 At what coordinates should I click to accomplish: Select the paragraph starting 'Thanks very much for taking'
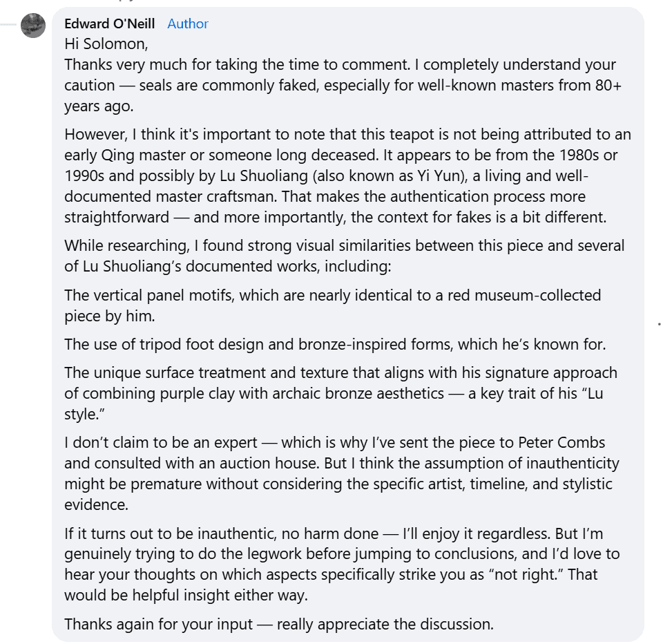tap(343, 86)
